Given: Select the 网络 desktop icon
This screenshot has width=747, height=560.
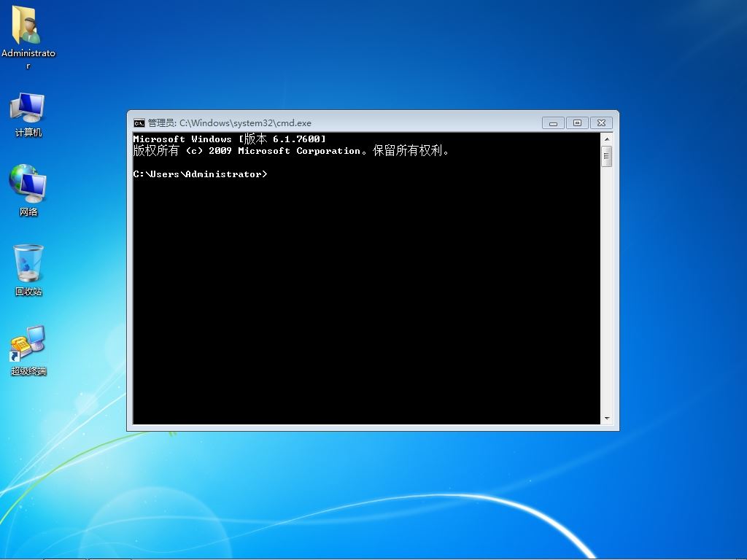Looking at the screenshot, I should pyautogui.click(x=28, y=190).
